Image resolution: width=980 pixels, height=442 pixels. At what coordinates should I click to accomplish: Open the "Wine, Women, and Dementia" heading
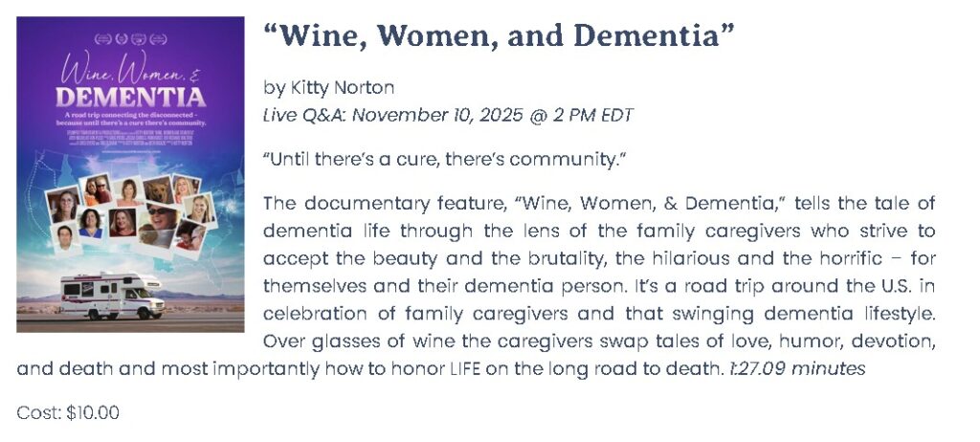point(499,35)
